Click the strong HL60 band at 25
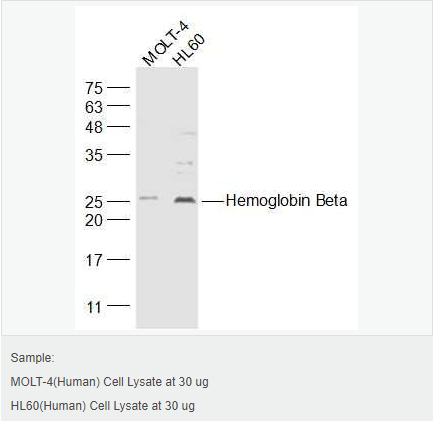The width and height of the screenshot is (435, 421). (185, 200)
